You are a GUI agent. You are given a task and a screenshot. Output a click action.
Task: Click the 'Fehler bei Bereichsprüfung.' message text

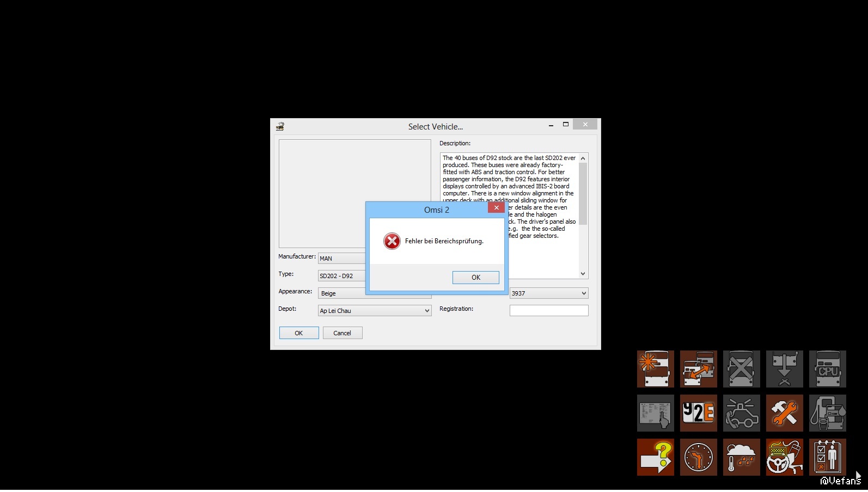[x=444, y=241]
